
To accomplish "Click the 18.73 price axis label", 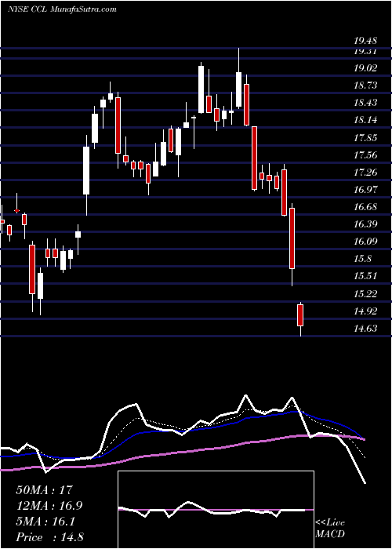I will 365,85.
